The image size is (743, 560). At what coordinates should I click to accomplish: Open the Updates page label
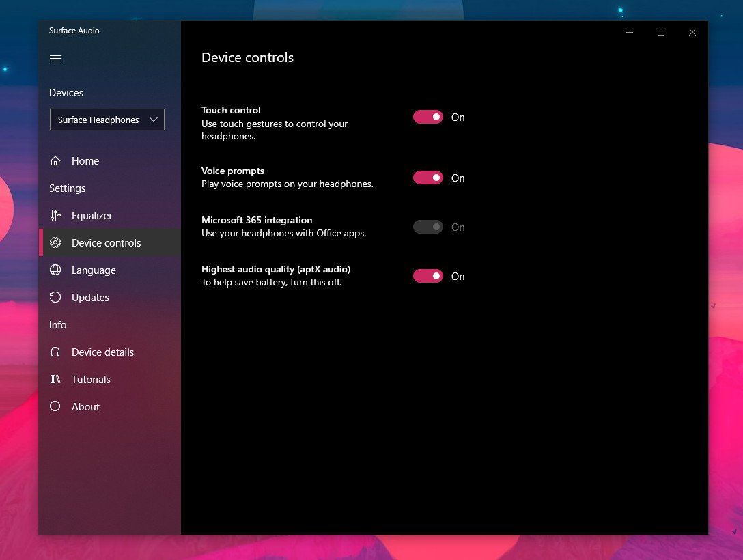tap(91, 298)
